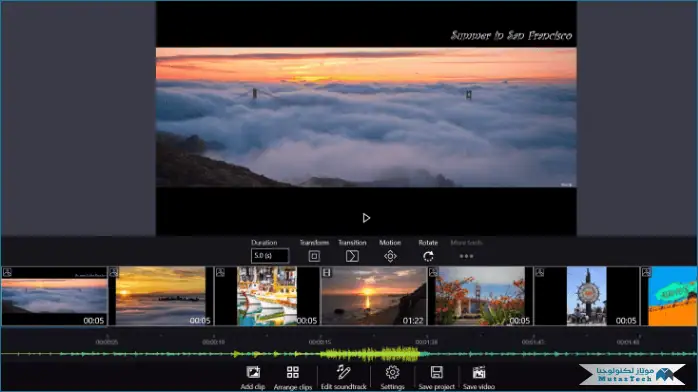Screen dimensions: 698x392
Task: Click the Save video icon
Action: point(479,372)
